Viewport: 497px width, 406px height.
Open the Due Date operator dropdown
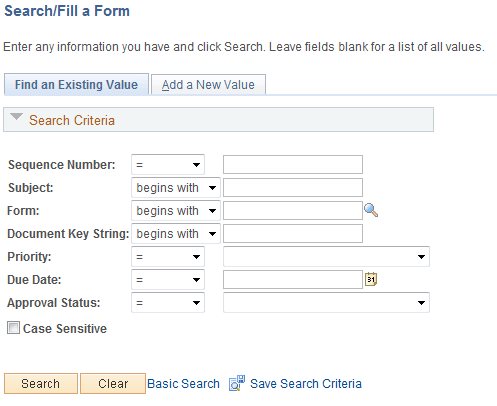(x=168, y=280)
